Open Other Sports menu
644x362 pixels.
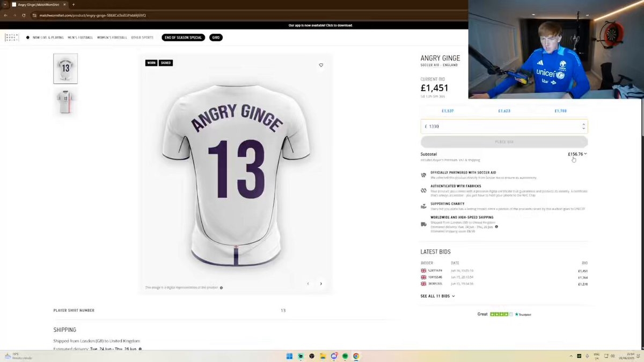142,38
